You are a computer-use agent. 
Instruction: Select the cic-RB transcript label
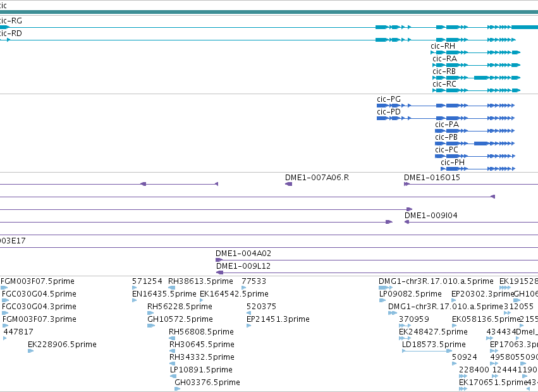click(x=444, y=71)
